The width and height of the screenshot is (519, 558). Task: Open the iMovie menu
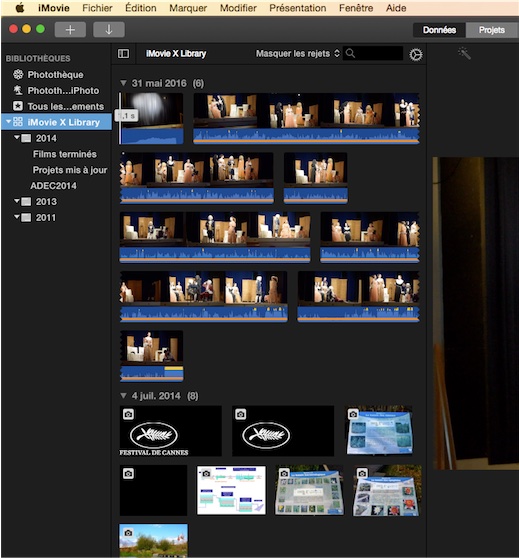(x=54, y=8)
